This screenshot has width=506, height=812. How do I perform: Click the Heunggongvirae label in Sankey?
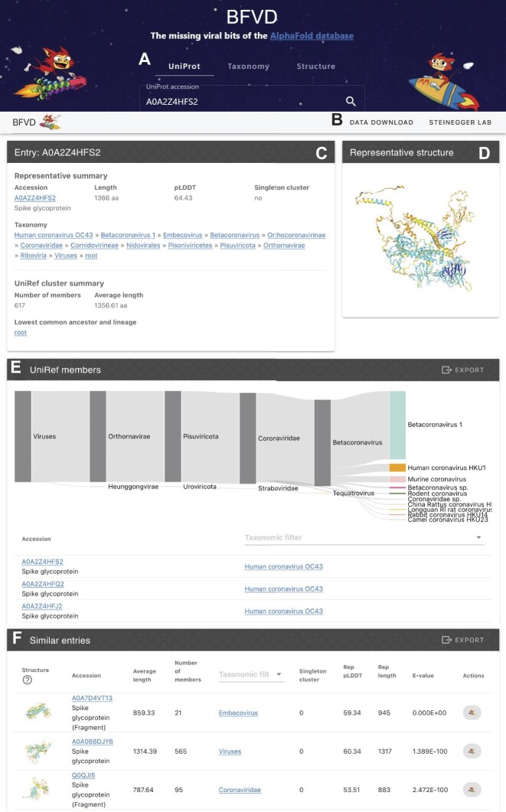click(x=133, y=487)
